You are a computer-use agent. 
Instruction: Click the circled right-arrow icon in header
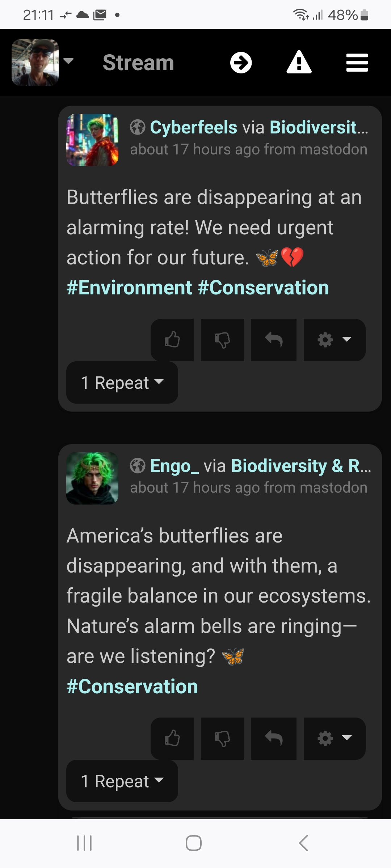tap(241, 63)
